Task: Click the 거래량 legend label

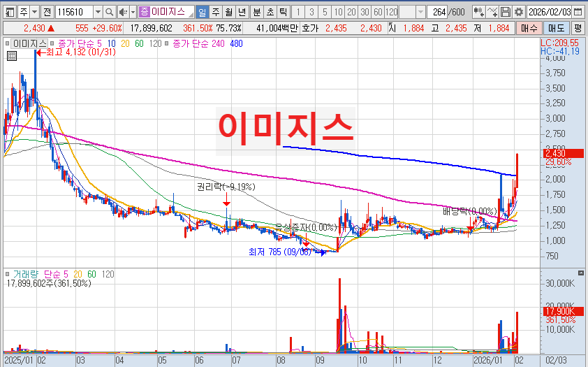Action: tap(26, 274)
